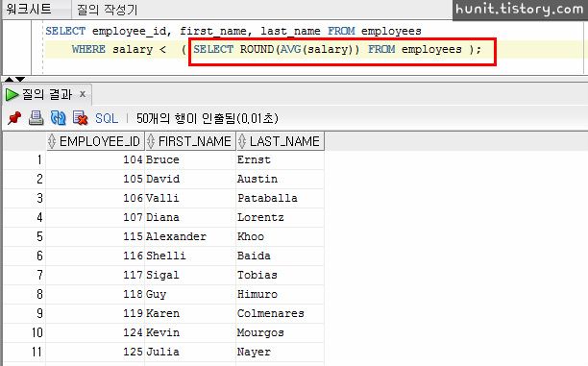The width and height of the screenshot is (588, 366).
Task: Expand the editor pane with down arrow
Action: tap(20, 79)
